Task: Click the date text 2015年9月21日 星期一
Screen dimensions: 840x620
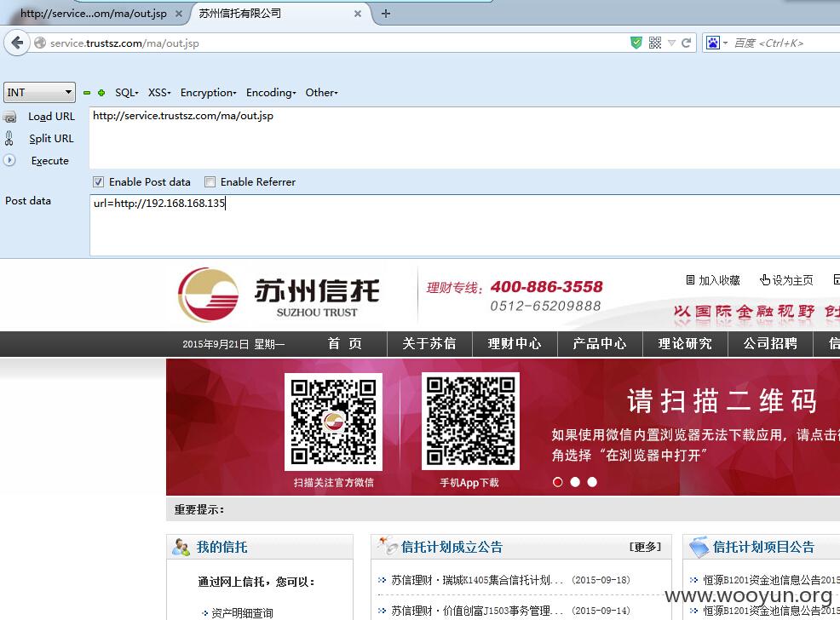Action: pos(233,344)
